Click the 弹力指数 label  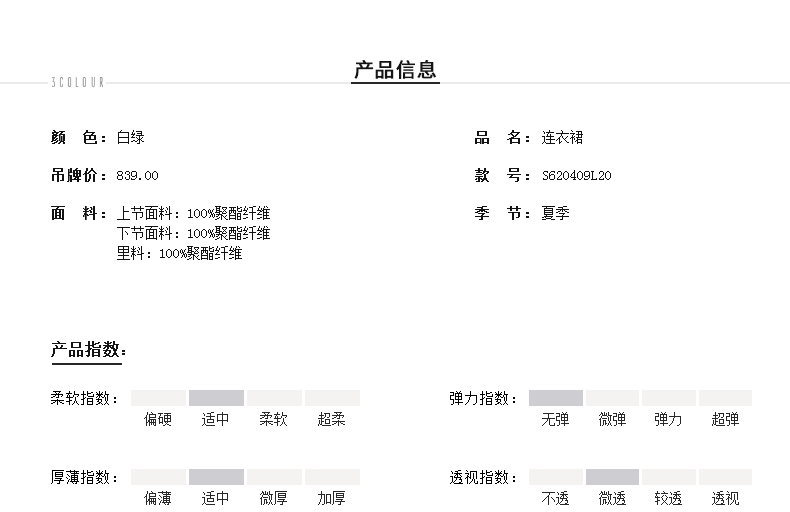(x=483, y=398)
